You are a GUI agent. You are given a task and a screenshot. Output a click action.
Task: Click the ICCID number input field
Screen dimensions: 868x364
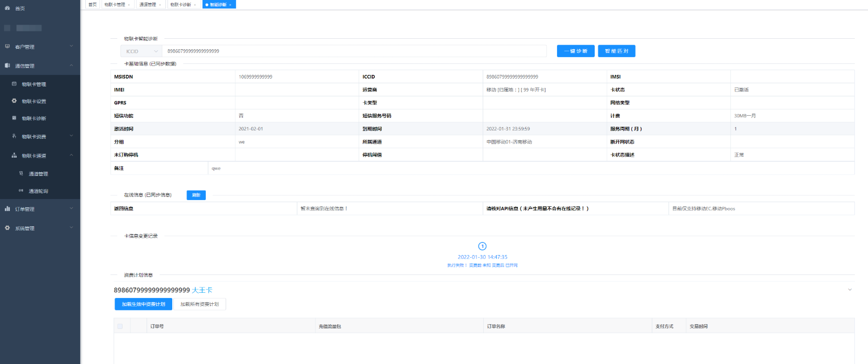click(x=354, y=51)
